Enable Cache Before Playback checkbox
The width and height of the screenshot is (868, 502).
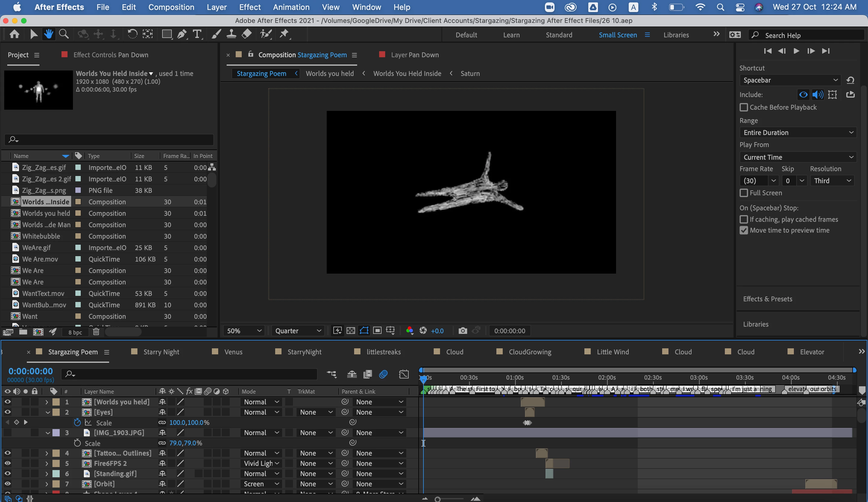pos(744,108)
